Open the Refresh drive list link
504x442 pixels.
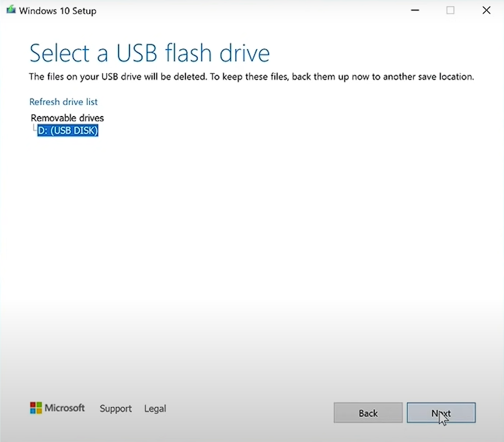[63, 102]
